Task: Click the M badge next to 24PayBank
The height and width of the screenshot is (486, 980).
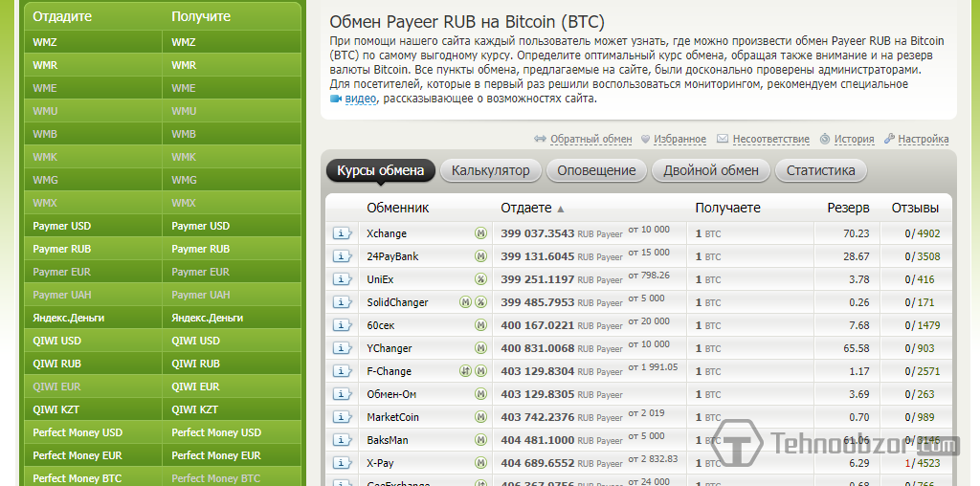Action: tap(480, 256)
